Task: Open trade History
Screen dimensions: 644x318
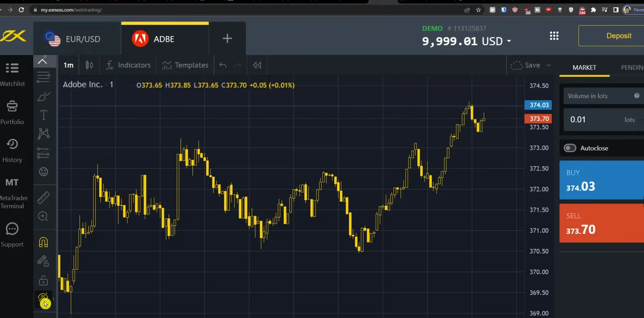Action: coord(12,150)
